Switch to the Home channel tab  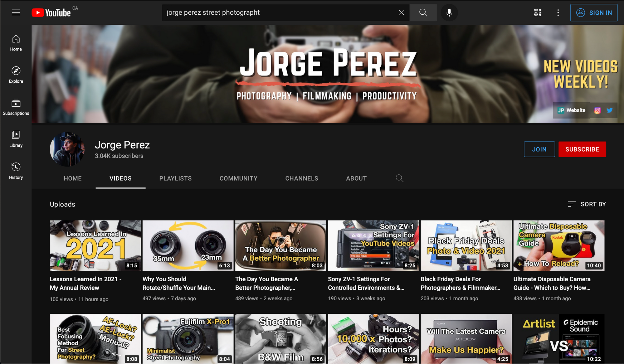tap(73, 178)
